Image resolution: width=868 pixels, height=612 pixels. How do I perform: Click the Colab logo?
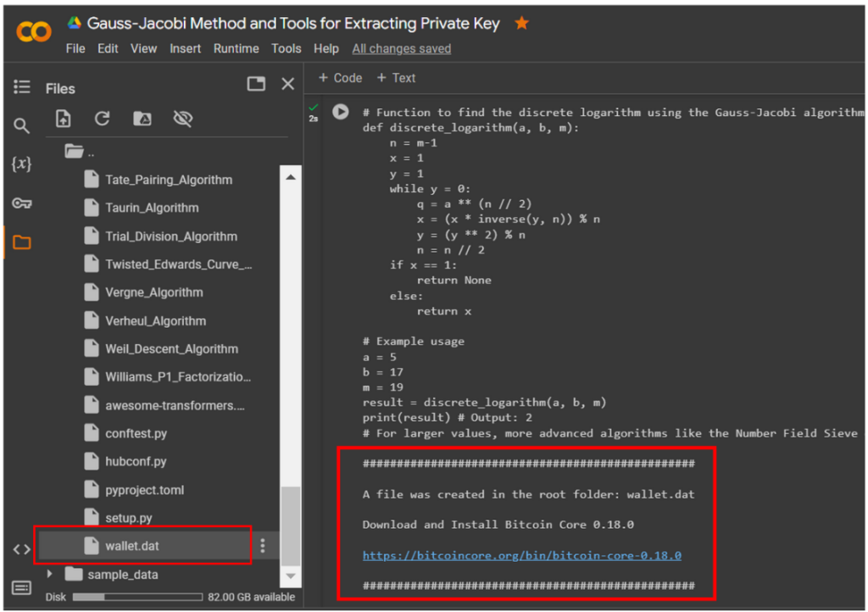tap(34, 31)
